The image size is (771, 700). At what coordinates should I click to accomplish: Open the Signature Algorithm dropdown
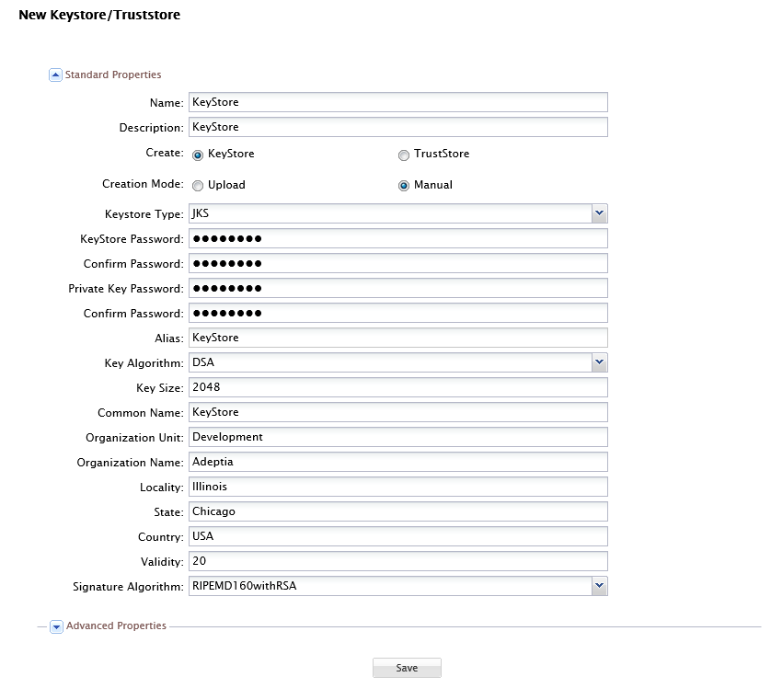tap(599, 586)
